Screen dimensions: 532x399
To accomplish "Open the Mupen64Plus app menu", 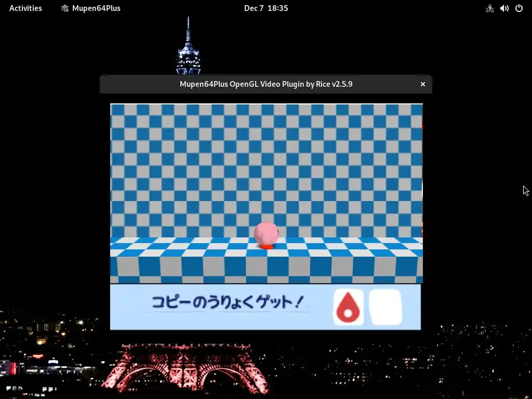I will click(x=90, y=8).
